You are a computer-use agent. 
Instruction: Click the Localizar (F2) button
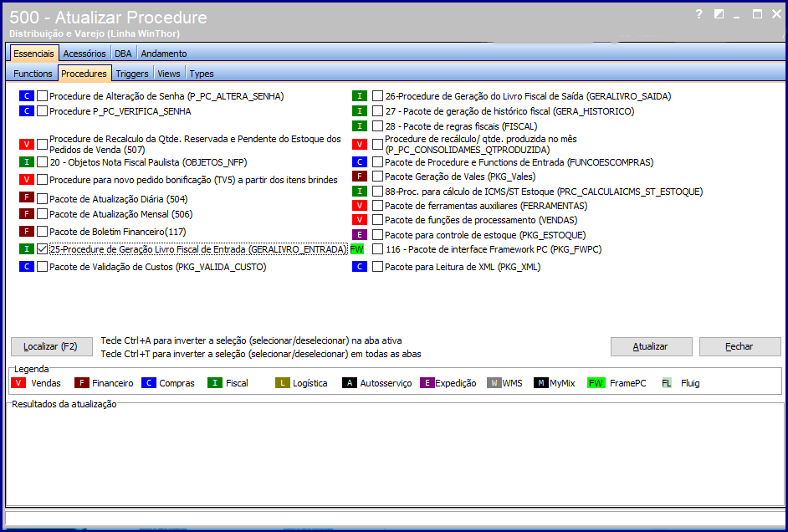point(51,346)
